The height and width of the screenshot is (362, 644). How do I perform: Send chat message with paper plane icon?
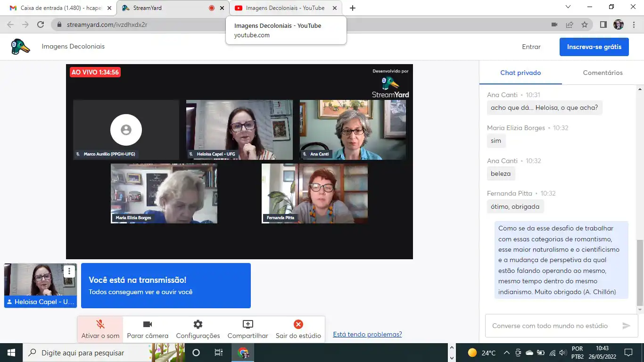coord(626,326)
